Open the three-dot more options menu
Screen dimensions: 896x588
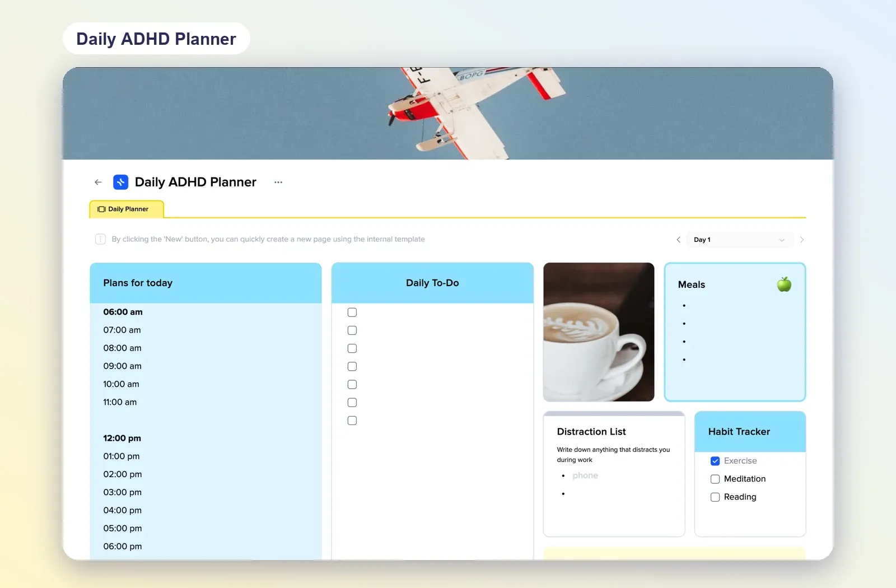tap(278, 182)
